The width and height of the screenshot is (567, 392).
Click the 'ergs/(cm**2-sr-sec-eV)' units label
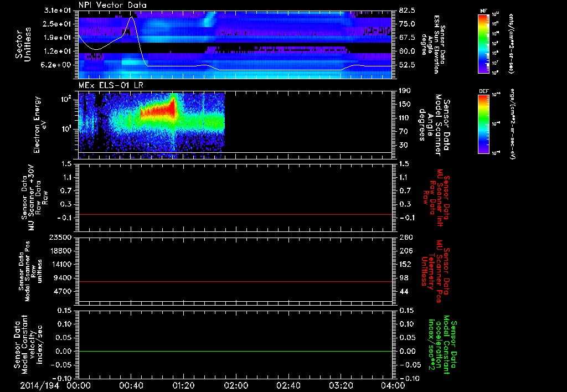pyautogui.click(x=512, y=123)
